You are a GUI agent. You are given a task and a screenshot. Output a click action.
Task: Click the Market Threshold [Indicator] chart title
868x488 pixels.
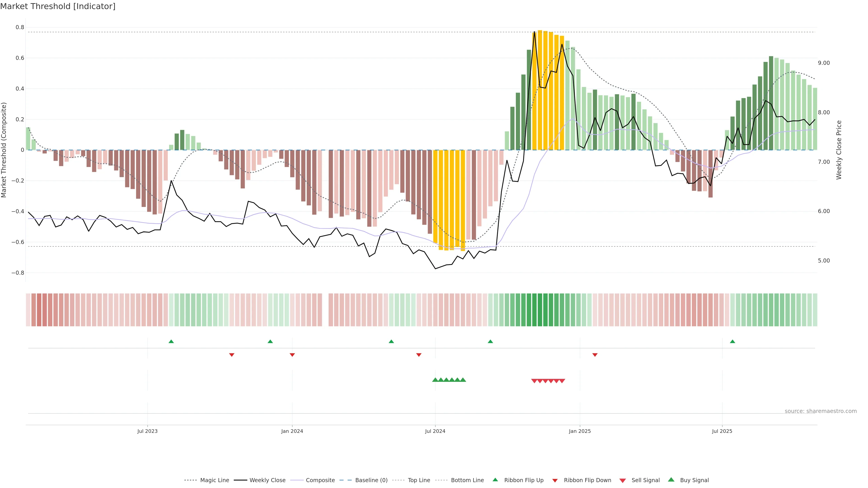[x=58, y=6]
